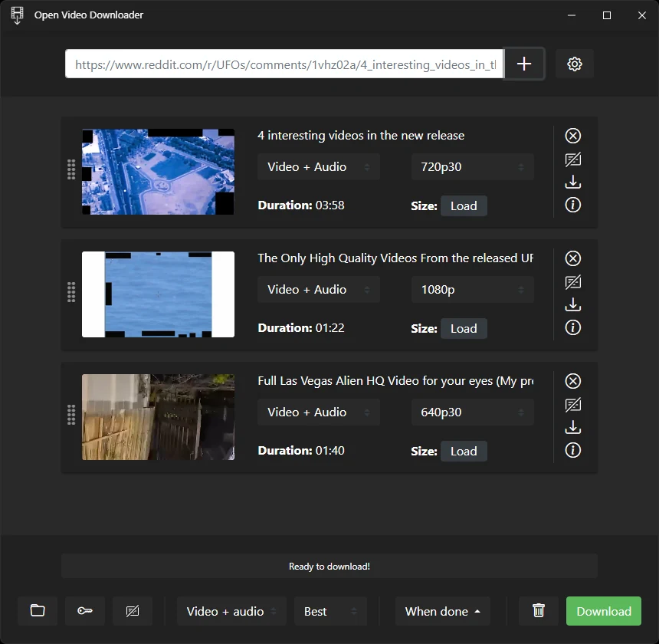The width and height of the screenshot is (659, 644).
Task: Clear the list with the trash icon
Action: tap(539, 611)
